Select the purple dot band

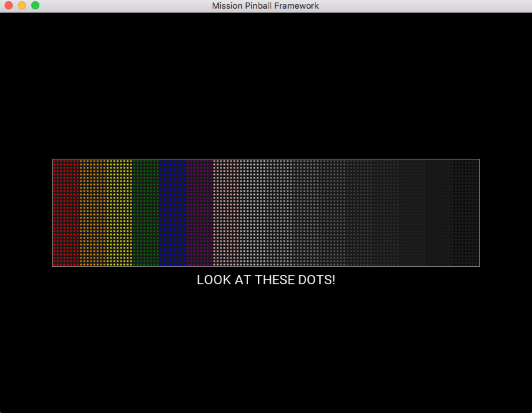[199, 212]
